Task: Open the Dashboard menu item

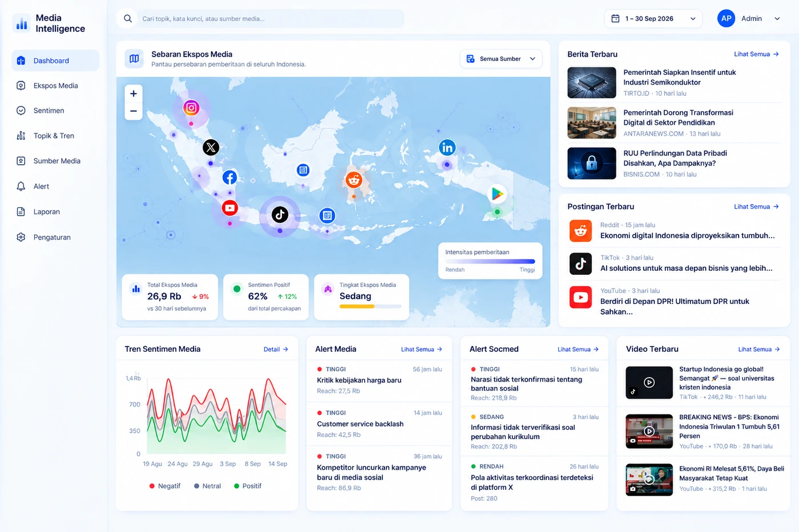Action: (55, 60)
